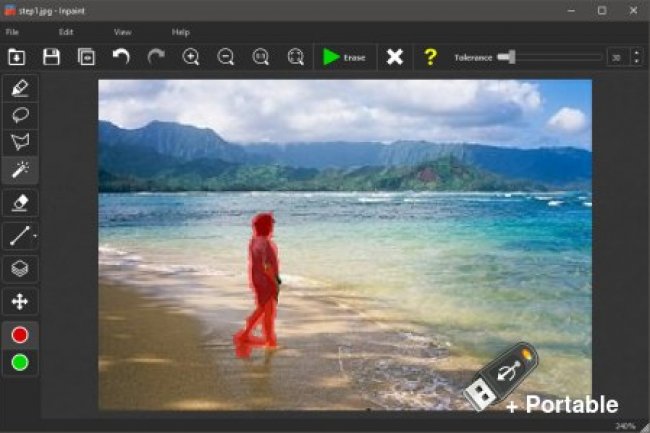Activate the Magic Wand tool
The height and width of the screenshot is (433, 650).
pyautogui.click(x=20, y=170)
